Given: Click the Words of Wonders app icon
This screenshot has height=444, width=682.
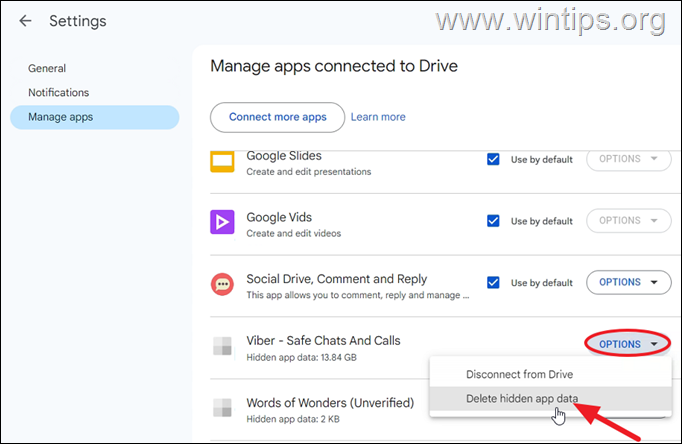Looking at the screenshot, I should tap(222, 408).
